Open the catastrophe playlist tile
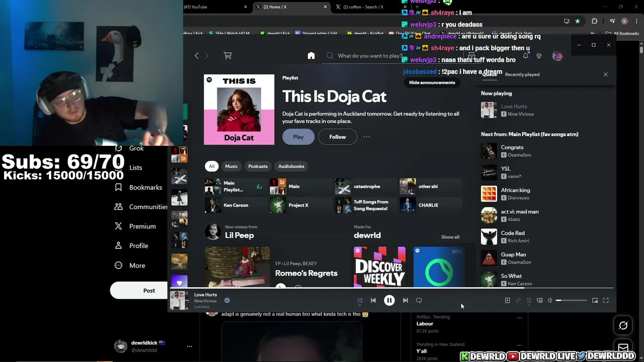 pyautogui.click(x=365, y=187)
